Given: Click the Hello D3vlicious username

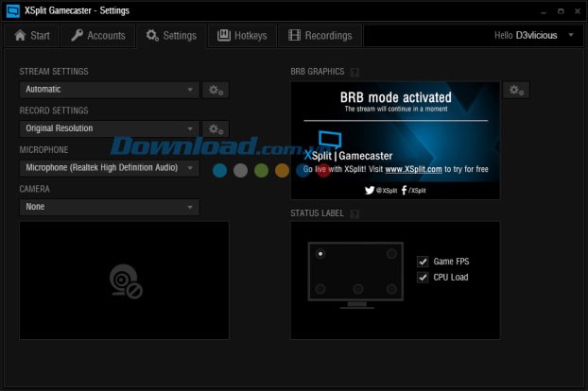Looking at the screenshot, I should click(x=536, y=35).
